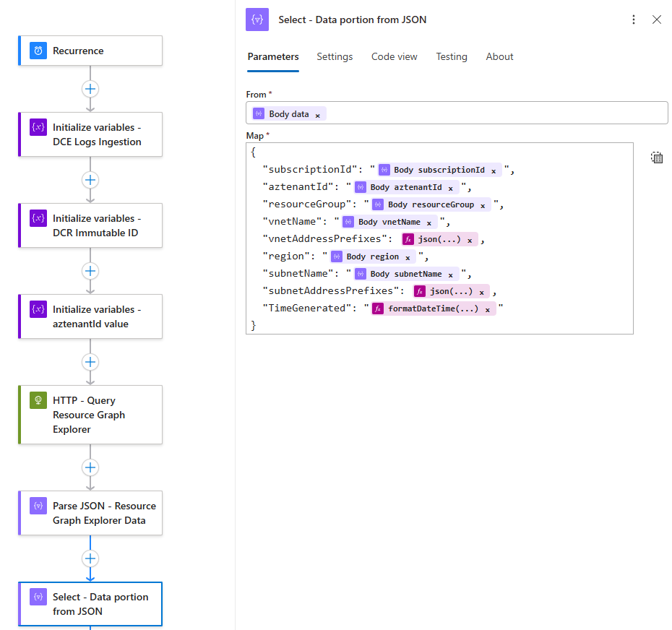Click the Parse JSON action icon
Viewport: 672px width, 630px height.
tap(38, 506)
